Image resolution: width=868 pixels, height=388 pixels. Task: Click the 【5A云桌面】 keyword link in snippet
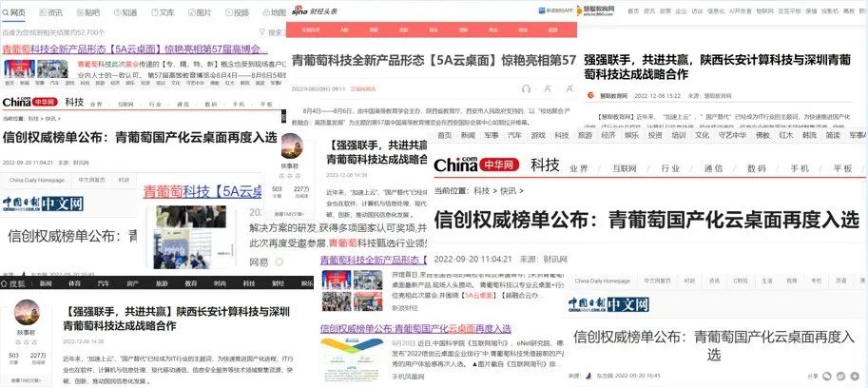click(477, 296)
